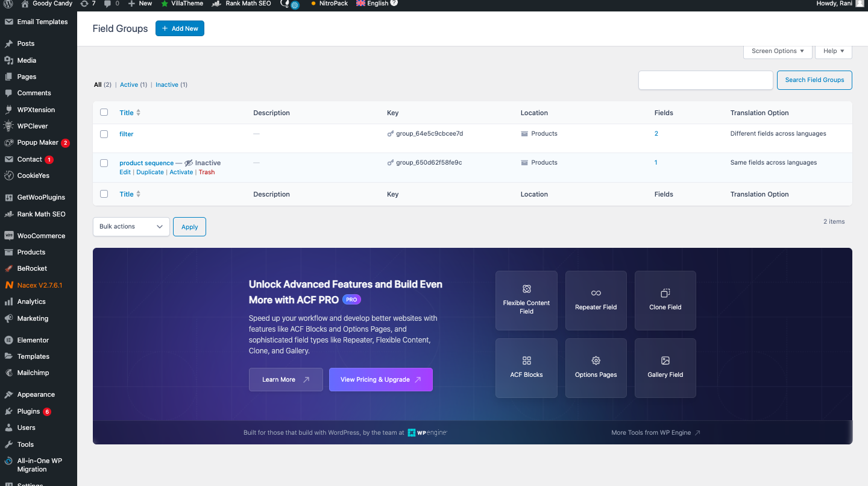Expand the Screen Options panel

coord(778,51)
